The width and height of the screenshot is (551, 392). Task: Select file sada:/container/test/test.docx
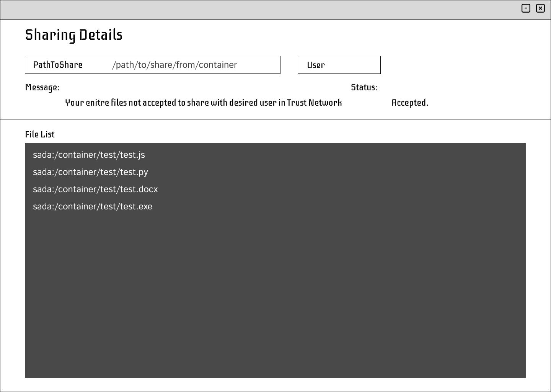[95, 189]
